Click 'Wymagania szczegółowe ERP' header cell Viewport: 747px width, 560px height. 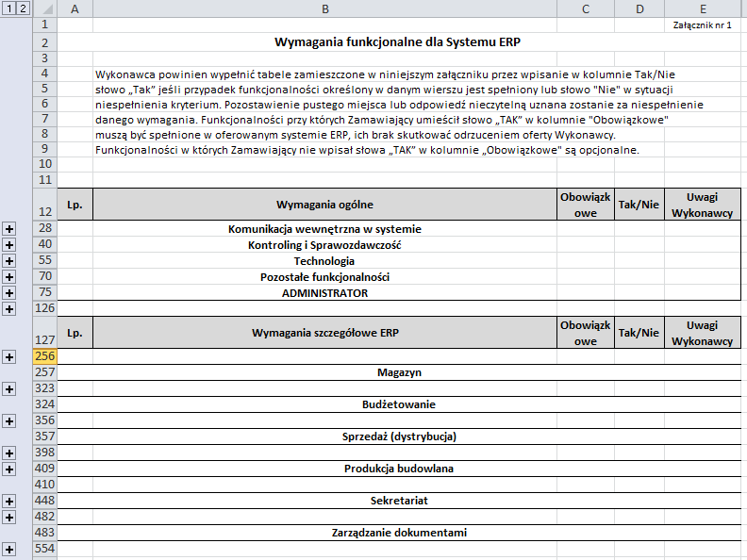(x=324, y=333)
